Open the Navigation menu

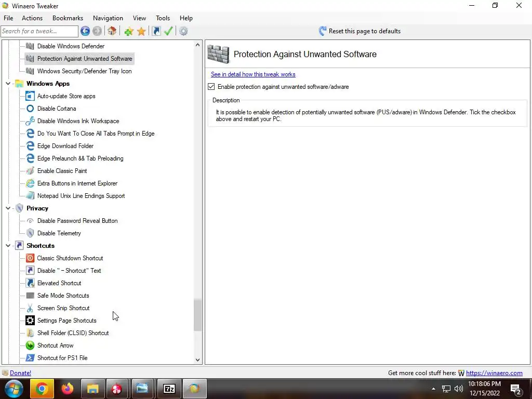(x=108, y=18)
